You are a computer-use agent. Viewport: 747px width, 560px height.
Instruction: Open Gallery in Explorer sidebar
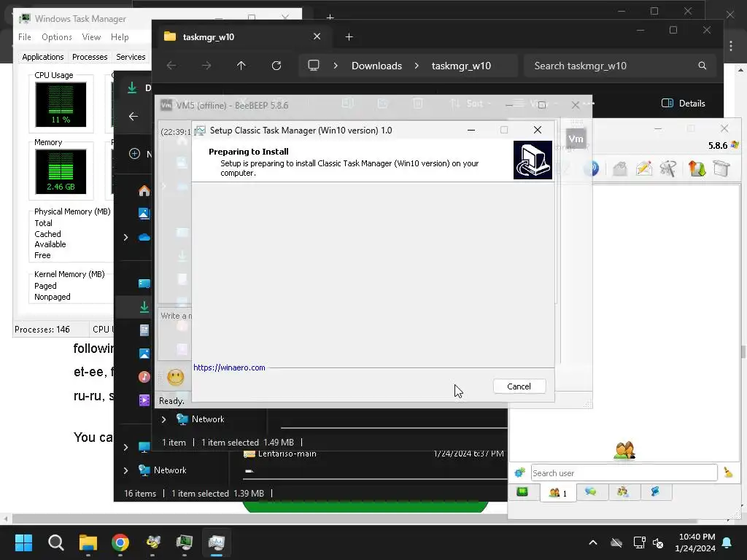click(144, 214)
